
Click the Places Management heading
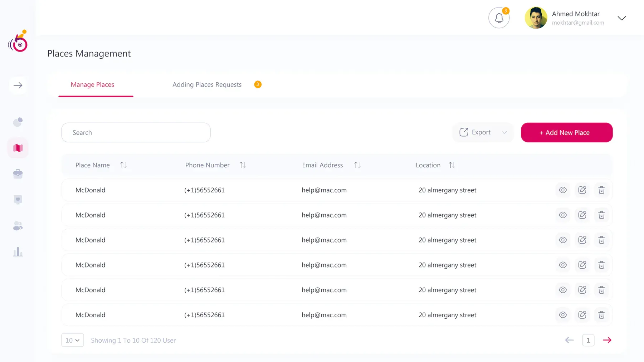pyautogui.click(x=89, y=53)
